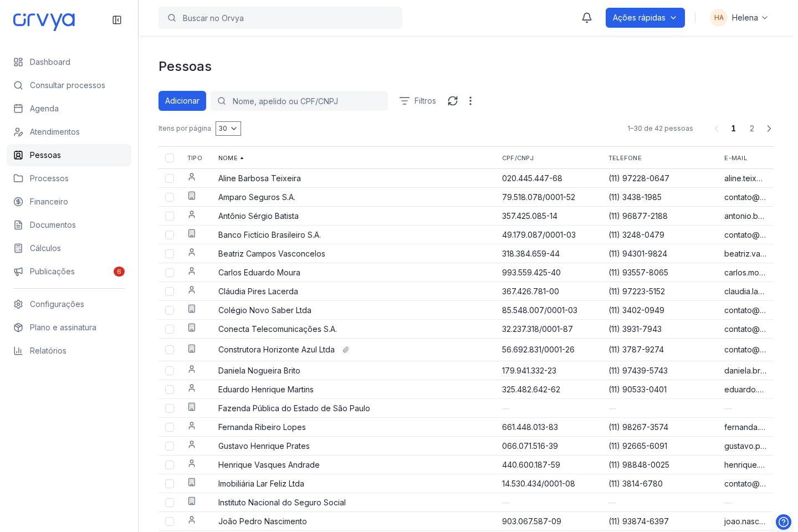Open Relatórios from the sidebar
Image resolution: width=798 pixels, height=532 pixels.
pyautogui.click(x=69, y=351)
